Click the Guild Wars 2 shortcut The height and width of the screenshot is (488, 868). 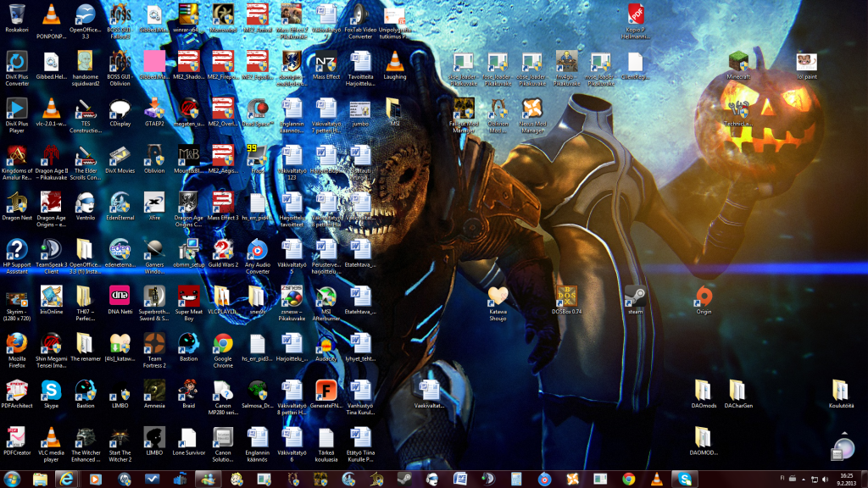223,250
